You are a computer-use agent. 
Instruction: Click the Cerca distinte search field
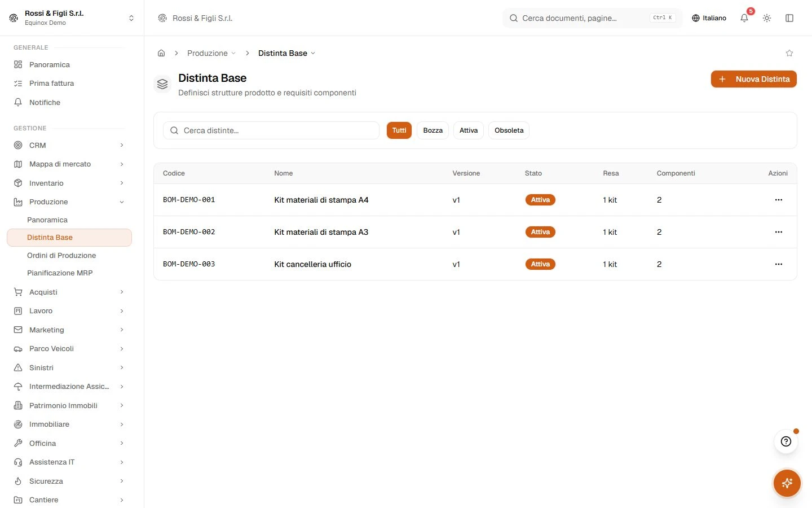tap(271, 130)
